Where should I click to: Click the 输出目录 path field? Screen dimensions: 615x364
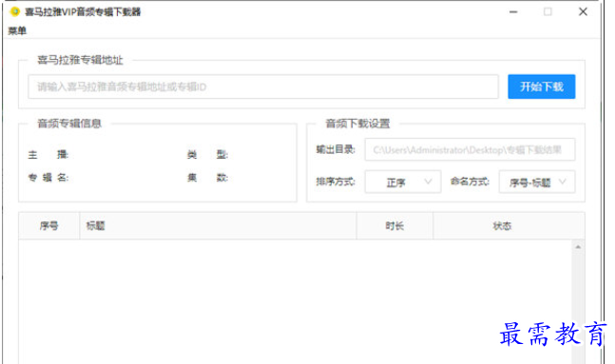(x=470, y=149)
